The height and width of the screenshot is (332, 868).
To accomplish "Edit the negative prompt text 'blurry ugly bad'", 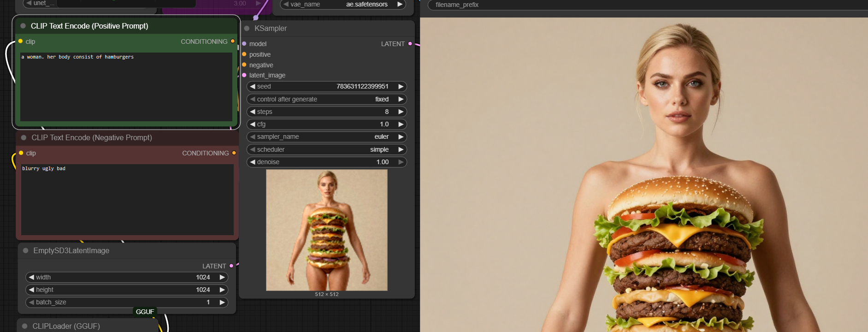I will pyautogui.click(x=127, y=199).
